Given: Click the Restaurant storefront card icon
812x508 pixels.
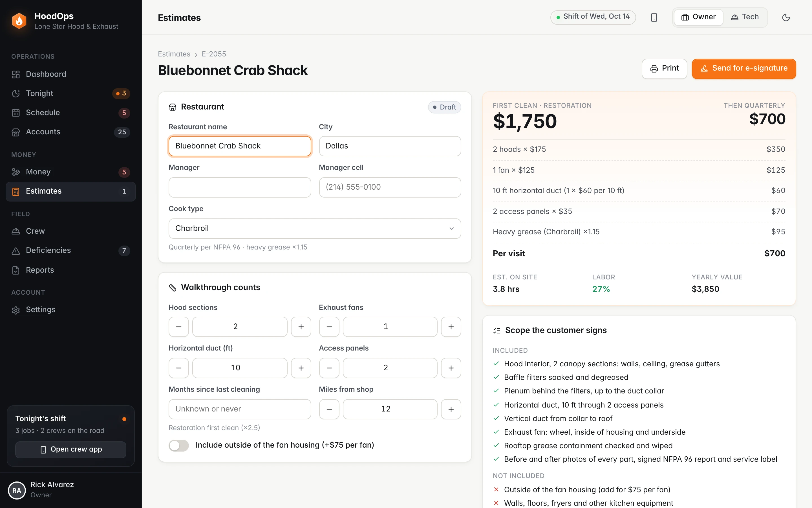Looking at the screenshot, I should pos(173,107).
